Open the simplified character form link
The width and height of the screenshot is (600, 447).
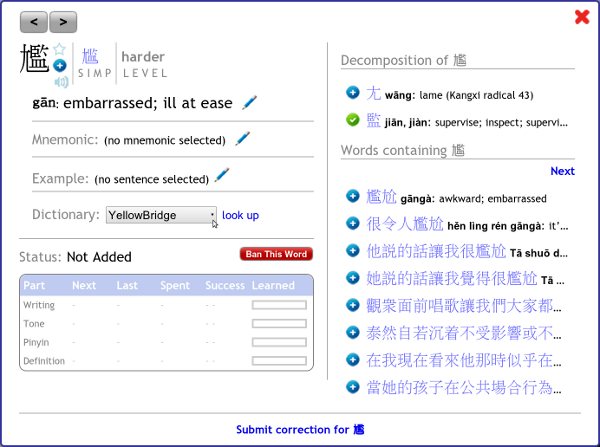(90, 57)
